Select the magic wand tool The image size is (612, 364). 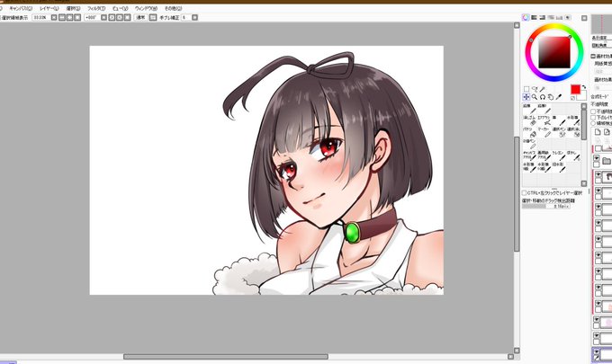(x=543, y=89)
